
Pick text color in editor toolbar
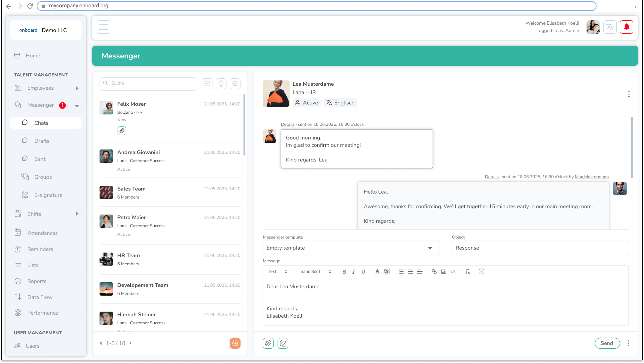coord(377,272)
